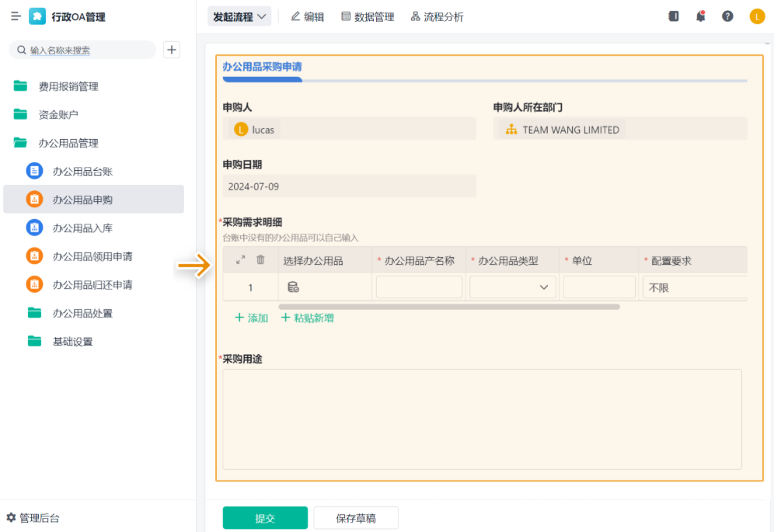The height and width of the screenshot is (532, 774).
Task: Save a draft via 保存草稿
Action: pos(355,517)
